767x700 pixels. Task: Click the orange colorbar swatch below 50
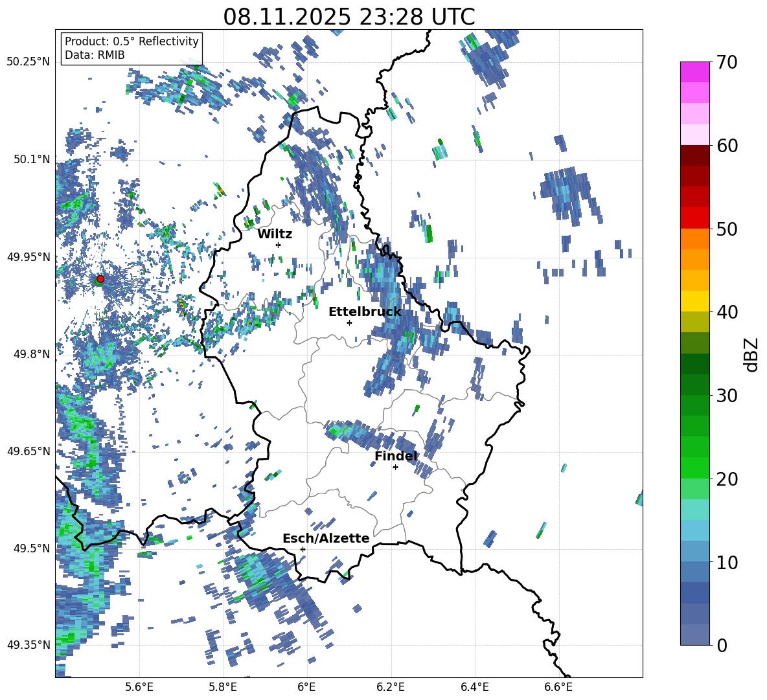point(694,239)
